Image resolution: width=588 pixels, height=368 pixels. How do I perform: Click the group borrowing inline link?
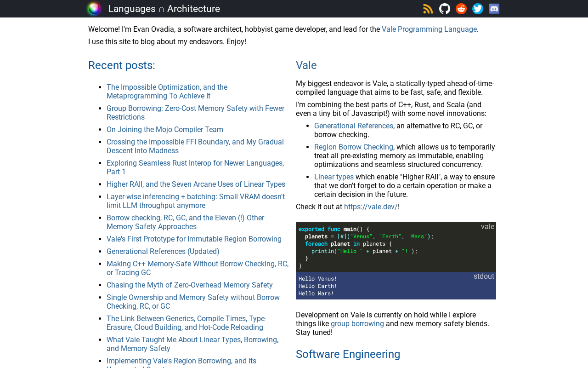pyautogui.click(x=357, y=324)
